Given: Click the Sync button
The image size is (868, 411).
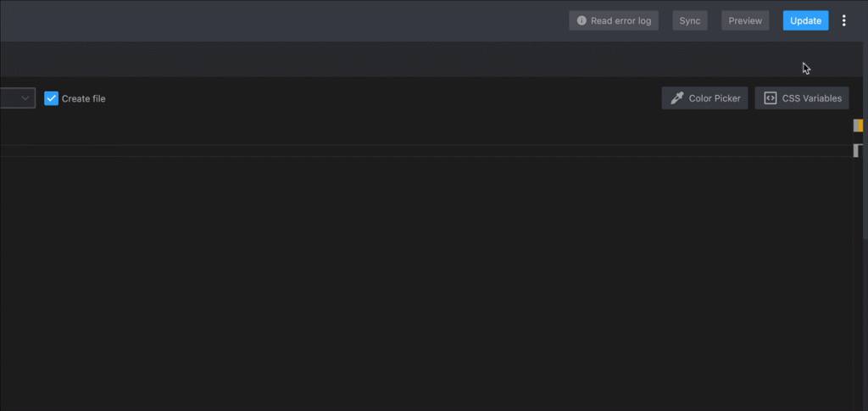Looking at the screenshot, I should [x=690, y=20].
